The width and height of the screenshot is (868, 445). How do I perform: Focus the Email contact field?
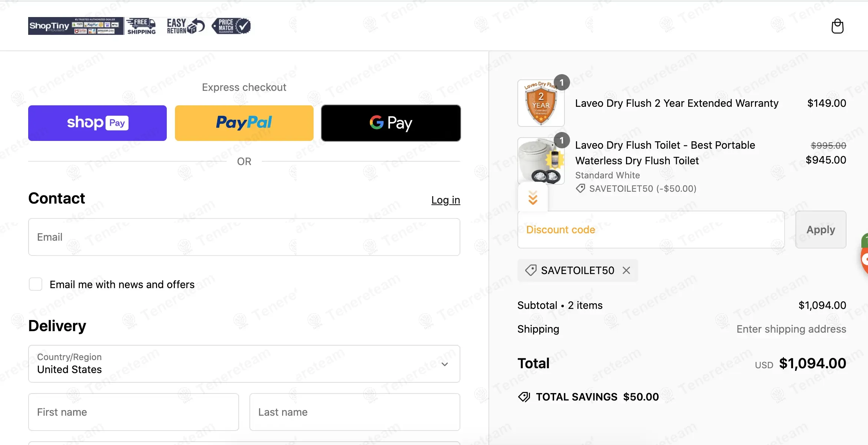pyautogui.click(x=244, y=237)
